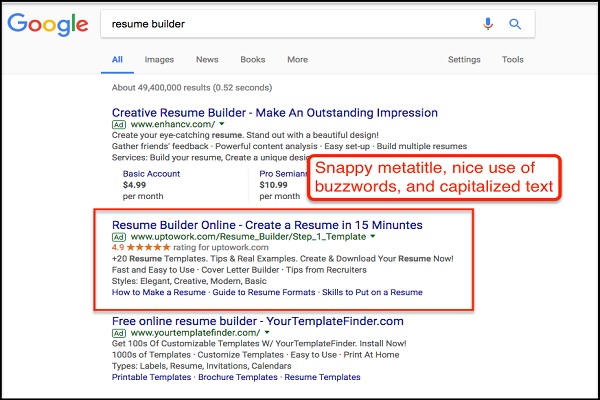
Task: Click 'Create your eye-catching resume' description line
Action: point(245,135)
